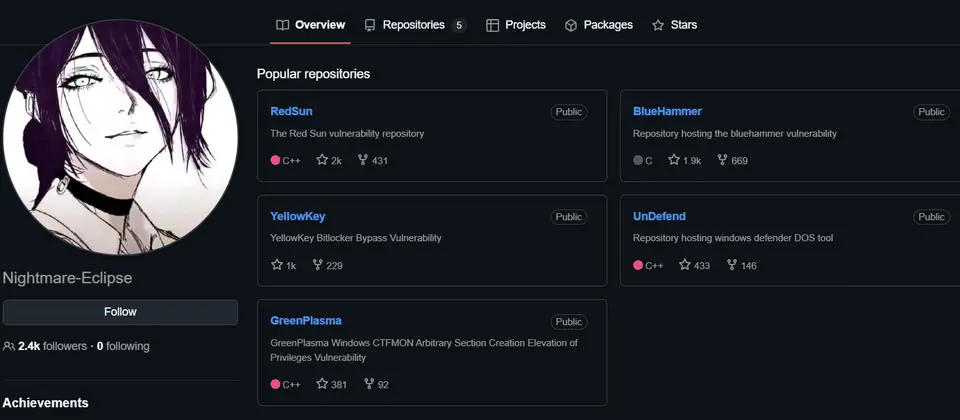This screenshot has width=960, height=420.
Task: Click the GreenPlasma C++ language color dot
Action: tap(276, 384)
